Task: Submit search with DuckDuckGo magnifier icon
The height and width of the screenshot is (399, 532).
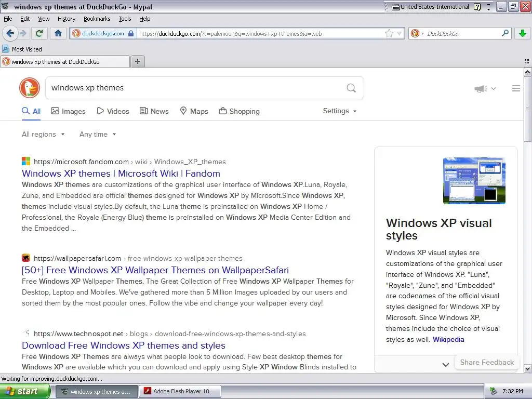Action: (351, 88)
